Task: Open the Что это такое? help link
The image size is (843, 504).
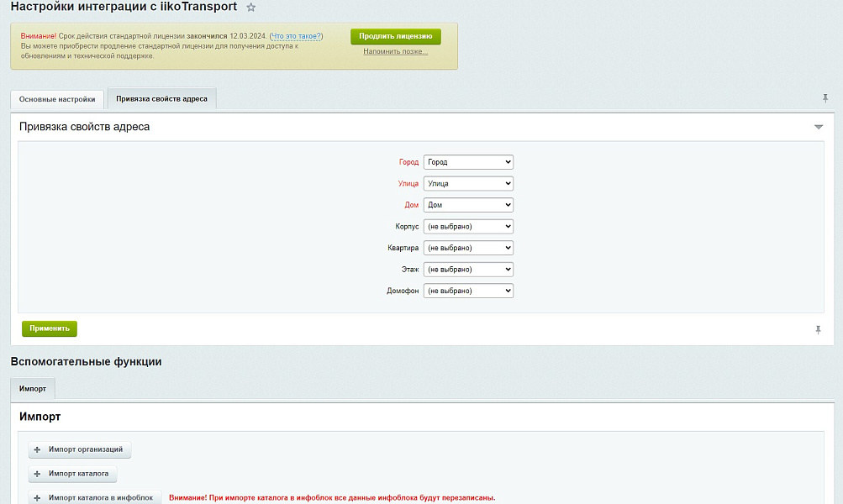Action: point(294,35)
